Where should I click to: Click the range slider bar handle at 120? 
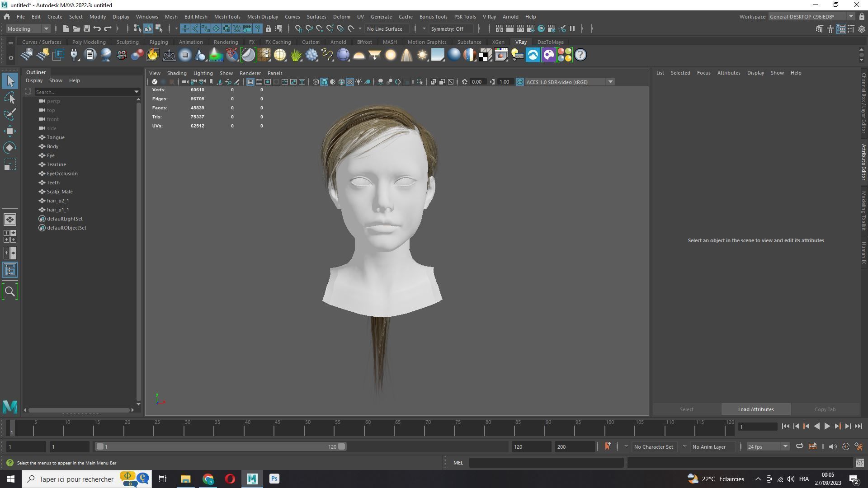342,446
